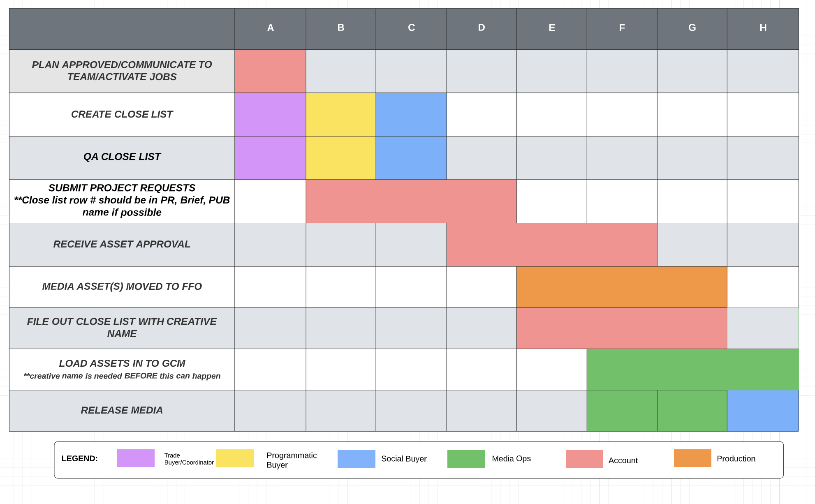This screenshot has width=815, height=504.
Task: Click the pink bar in the SUBMIT PROJECT REQUESTS row
Action: (x=411, y=201)
